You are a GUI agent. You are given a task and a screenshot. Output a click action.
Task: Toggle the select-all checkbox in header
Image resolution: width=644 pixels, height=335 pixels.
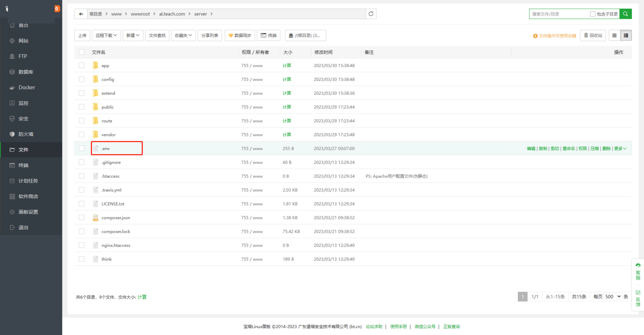point(82,52)
